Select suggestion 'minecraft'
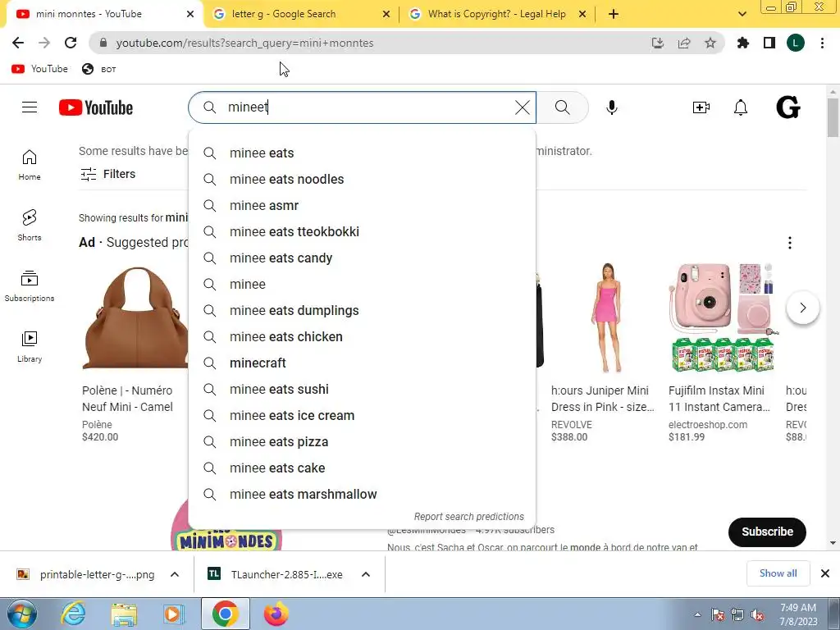 [362, 363]
